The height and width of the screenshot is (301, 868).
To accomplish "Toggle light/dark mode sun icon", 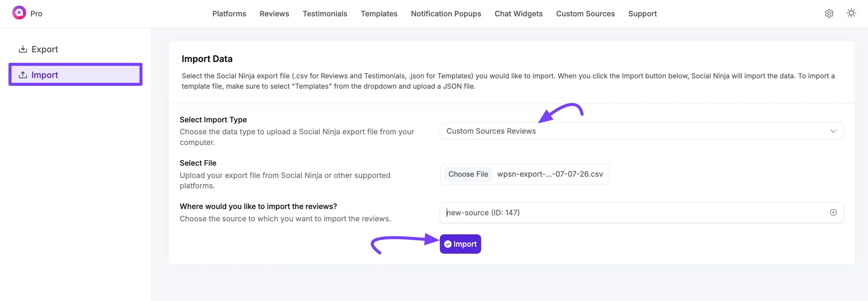I will [851, 13].
